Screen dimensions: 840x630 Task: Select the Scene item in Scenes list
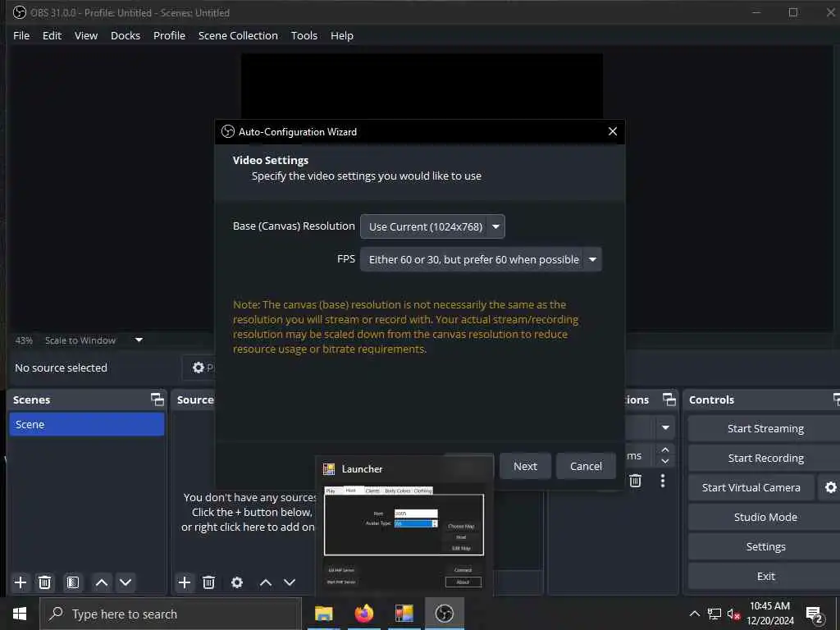[x=87, y=424]
